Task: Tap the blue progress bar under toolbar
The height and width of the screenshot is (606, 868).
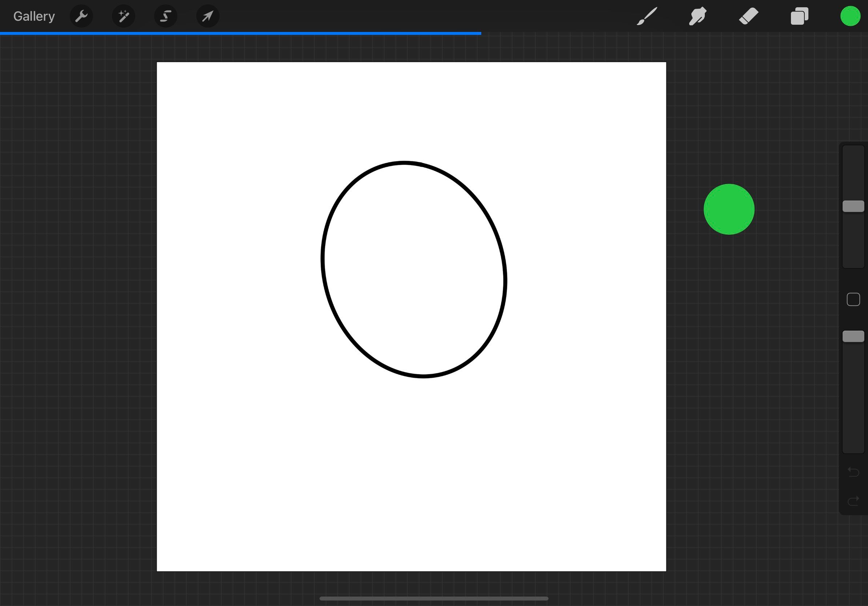Action: click(240, 34)
